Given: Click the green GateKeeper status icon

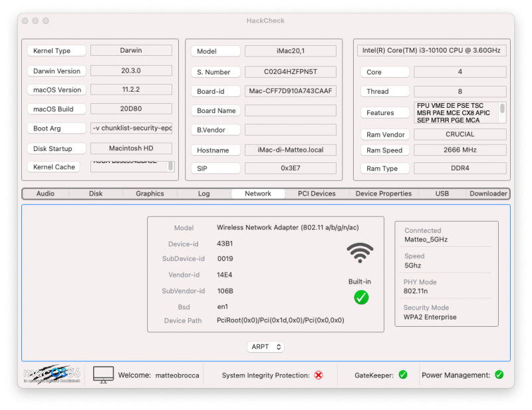Looking at the screenshot, I should [x=403, y=375].
